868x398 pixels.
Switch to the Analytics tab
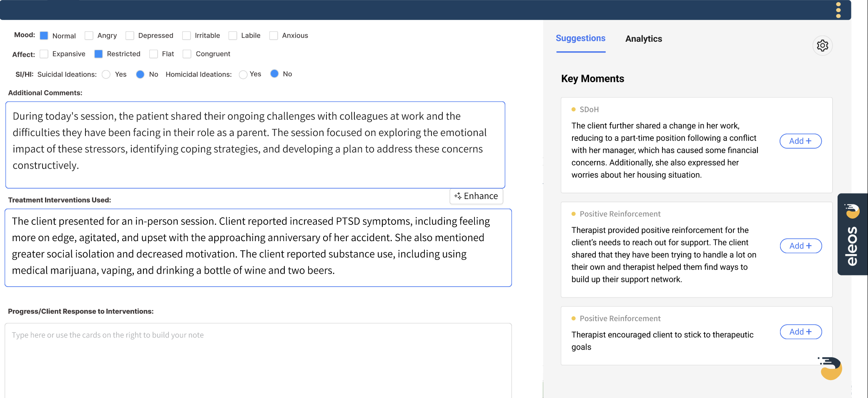(x=643, y=39)
